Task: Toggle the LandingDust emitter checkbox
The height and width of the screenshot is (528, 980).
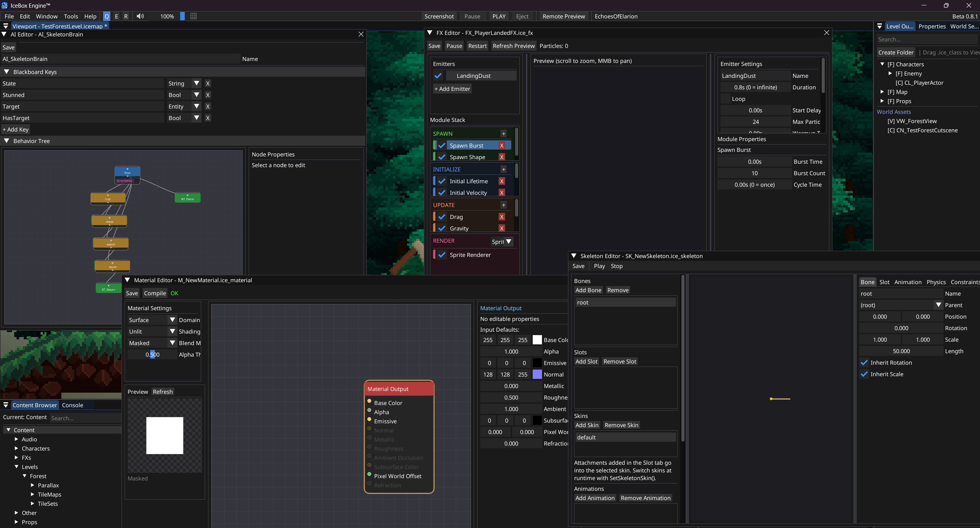Action: 438,76
